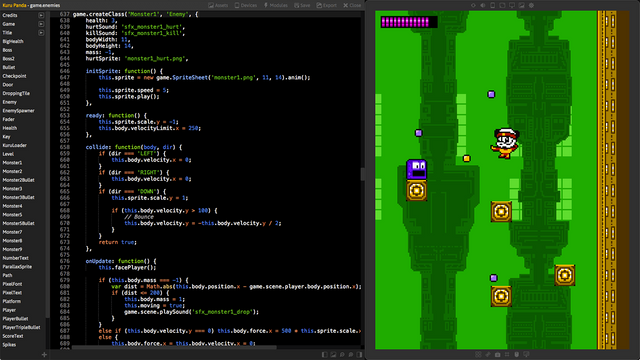Click the purple monster in game preview
Screen dimensions: 640x360
point(416,169)
